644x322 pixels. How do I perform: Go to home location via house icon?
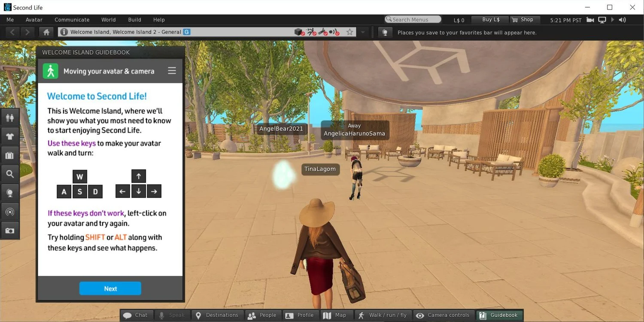46,32
